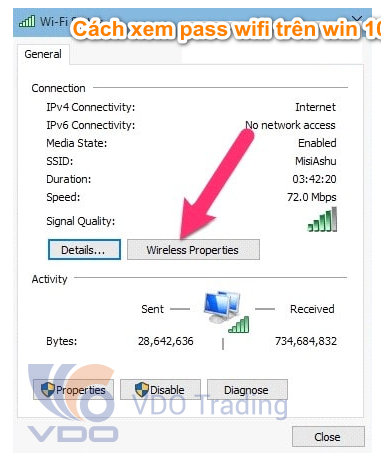
Task: Open adapter Properties with shield icon
Action: (x=73, y=389)
